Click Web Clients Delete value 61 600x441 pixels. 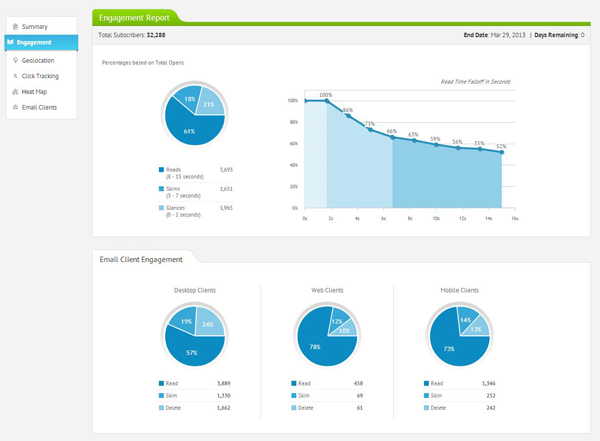360,408
